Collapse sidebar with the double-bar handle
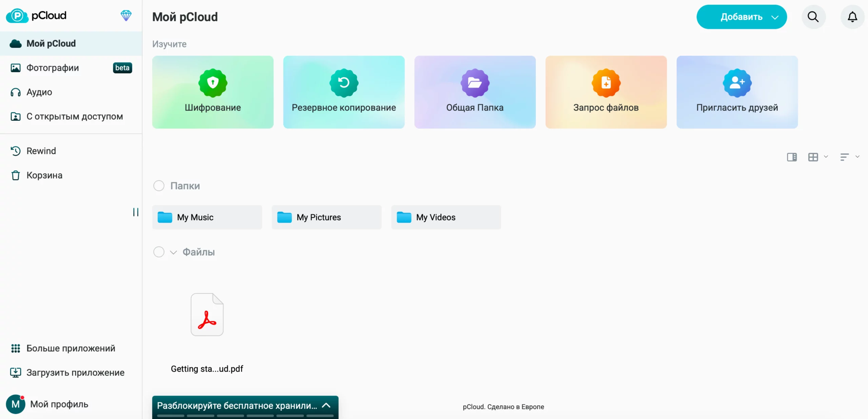 136,212
